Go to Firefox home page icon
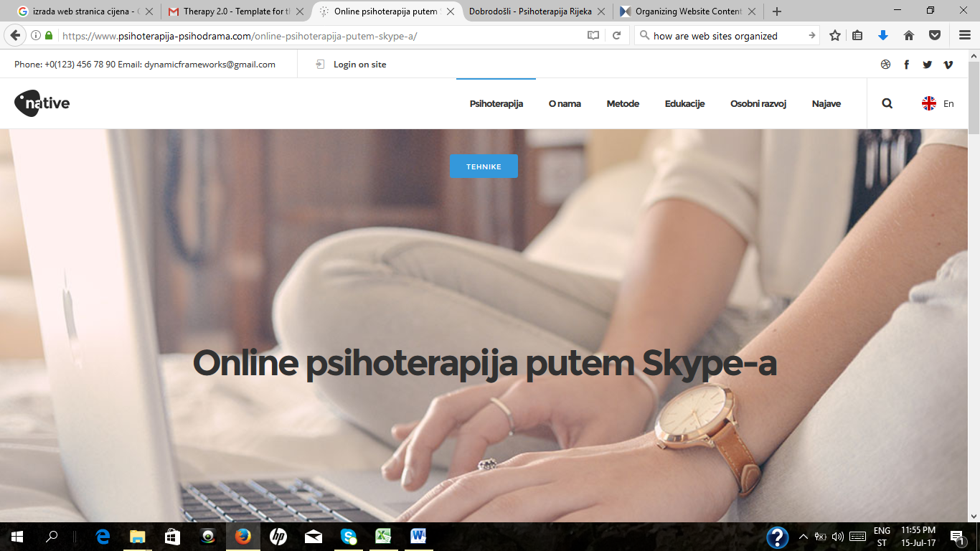The height and width of the screenshot is (551, 980). (x=908, y=35)
